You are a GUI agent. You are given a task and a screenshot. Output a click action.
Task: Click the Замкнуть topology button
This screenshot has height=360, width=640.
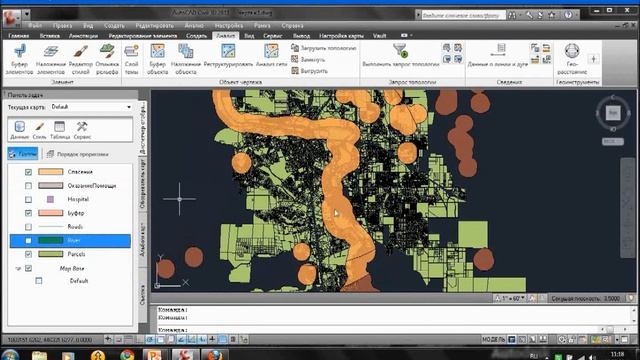(x=308, y=60)
